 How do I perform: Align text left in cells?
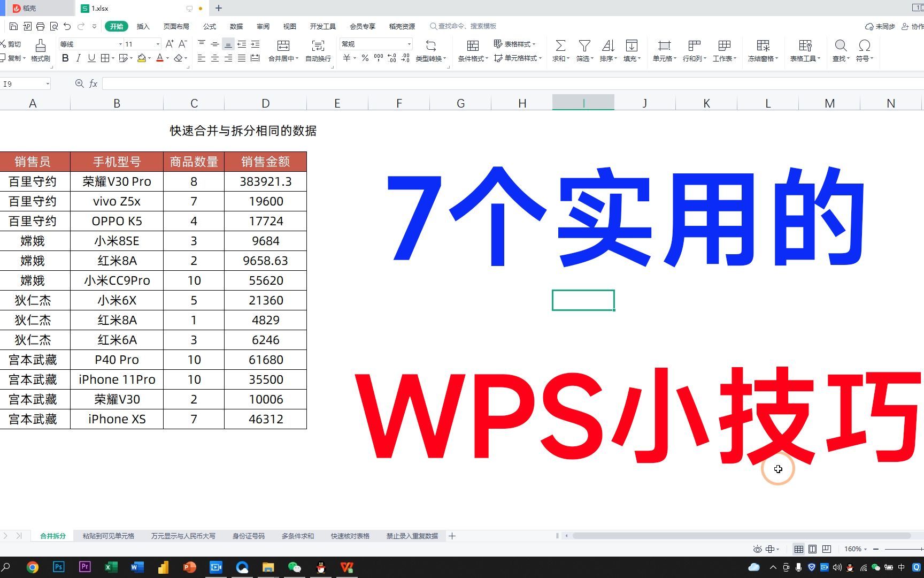pos(201,58)
